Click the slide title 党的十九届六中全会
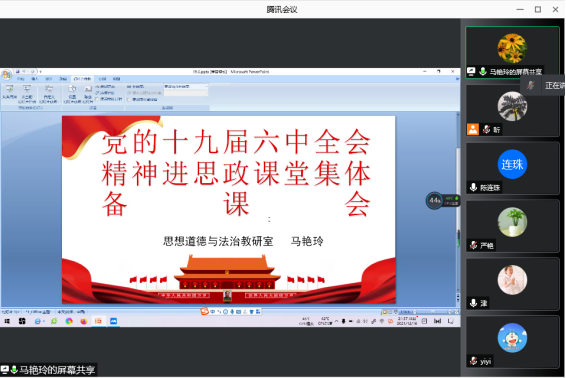The height and width of the screenshot is (378, 566). point(235,142)
